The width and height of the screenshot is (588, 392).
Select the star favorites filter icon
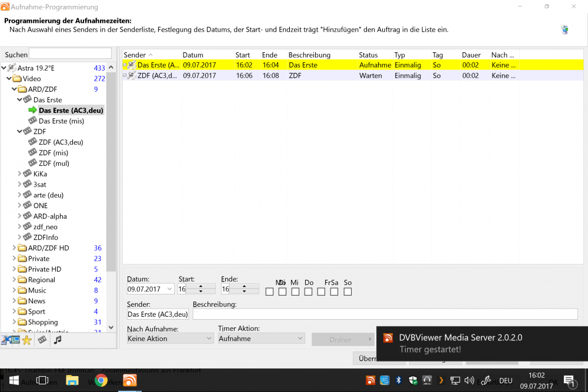pos(26,341)
